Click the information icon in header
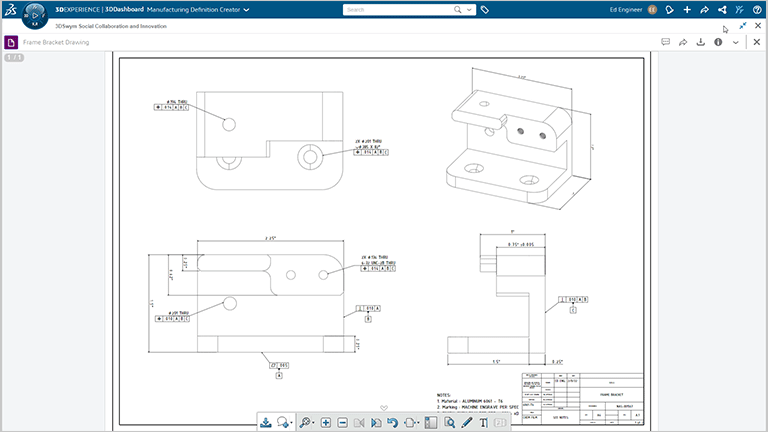768x432 pixels. 718,43
